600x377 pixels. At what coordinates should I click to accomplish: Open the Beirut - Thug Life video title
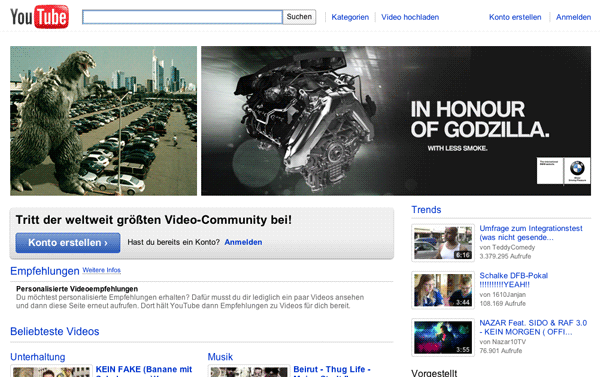click(332, 371)
